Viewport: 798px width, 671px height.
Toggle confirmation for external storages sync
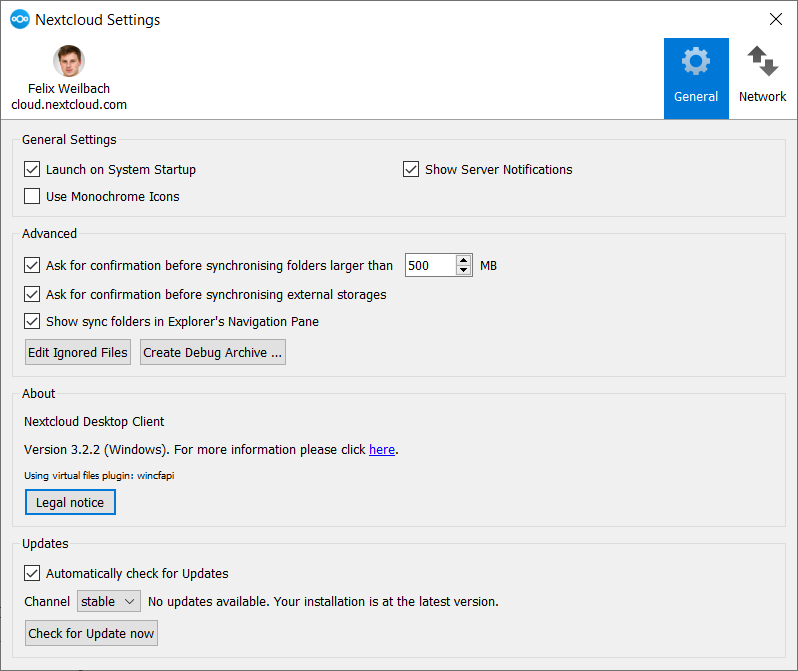coord(32,295)
